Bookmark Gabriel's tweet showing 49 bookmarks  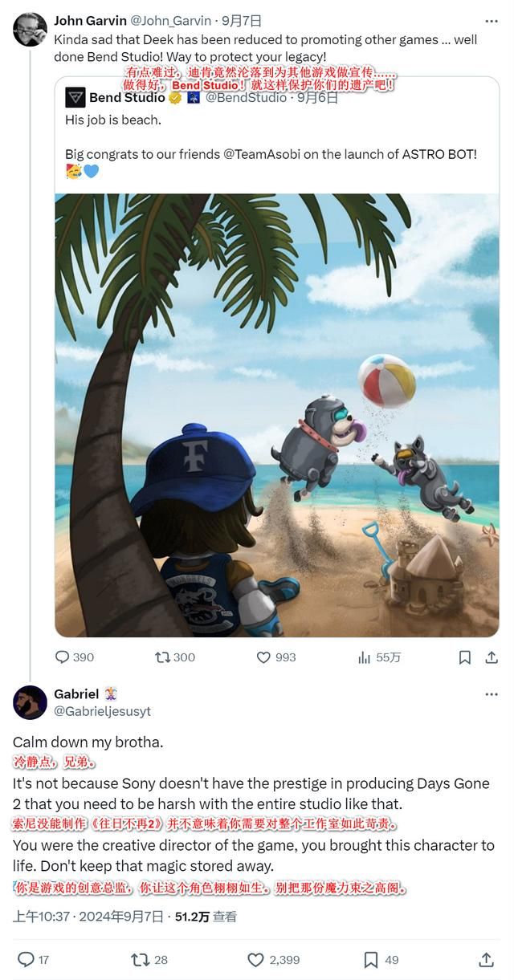tap(371, 959)
